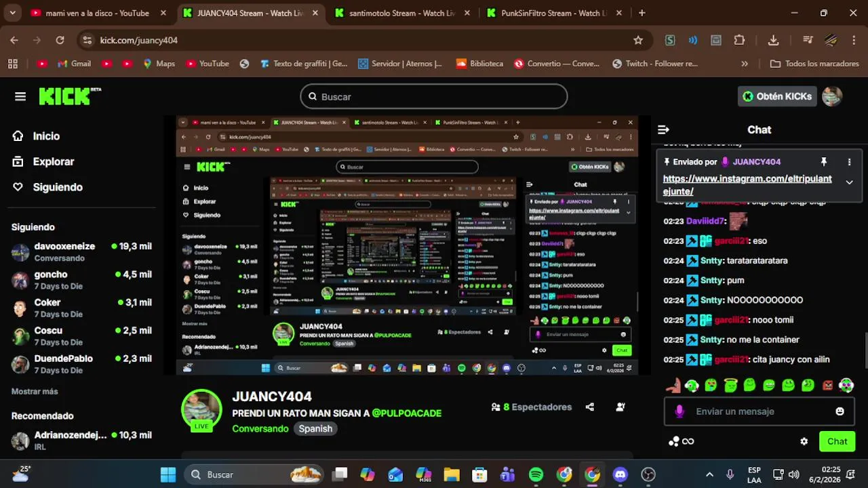
Task: Open Todos los marcadores folder
Action: click(x=814, y=64)
